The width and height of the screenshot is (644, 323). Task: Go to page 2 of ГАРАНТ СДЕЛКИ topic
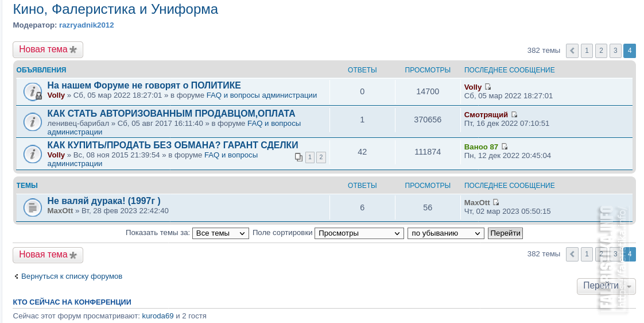321,157
